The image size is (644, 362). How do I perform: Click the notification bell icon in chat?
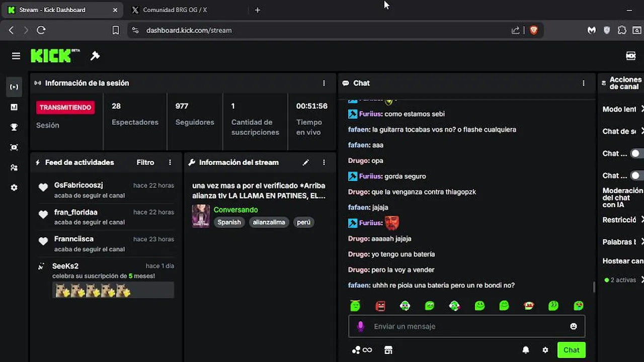pos(526,350)
